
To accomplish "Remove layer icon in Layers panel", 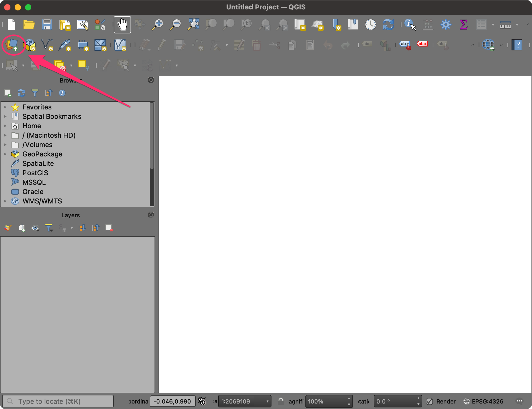I will [109, 228].
